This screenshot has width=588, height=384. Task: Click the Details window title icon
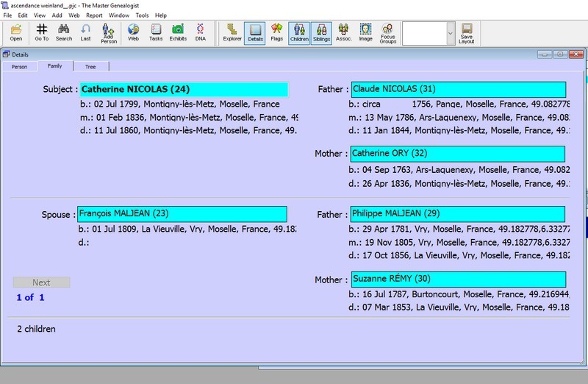(7, 54)
